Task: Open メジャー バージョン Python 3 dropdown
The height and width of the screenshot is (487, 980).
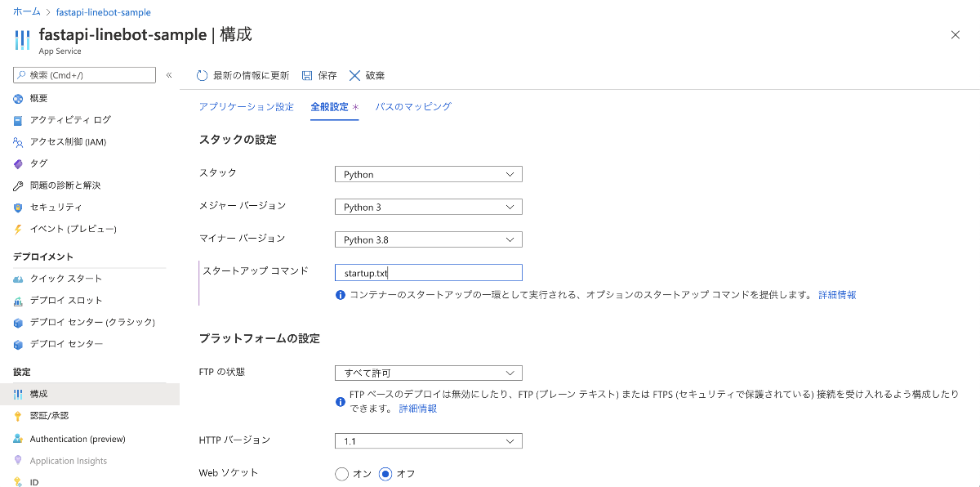Action: 429,207
